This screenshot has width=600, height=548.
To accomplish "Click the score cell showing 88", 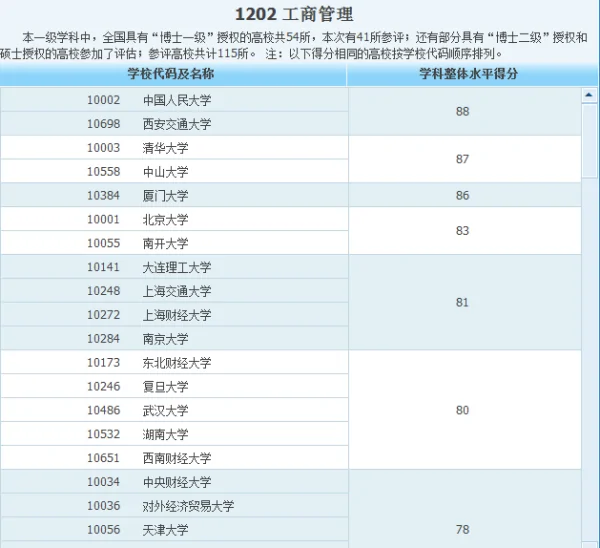I will pyautogui.click(x=465, y=112).
